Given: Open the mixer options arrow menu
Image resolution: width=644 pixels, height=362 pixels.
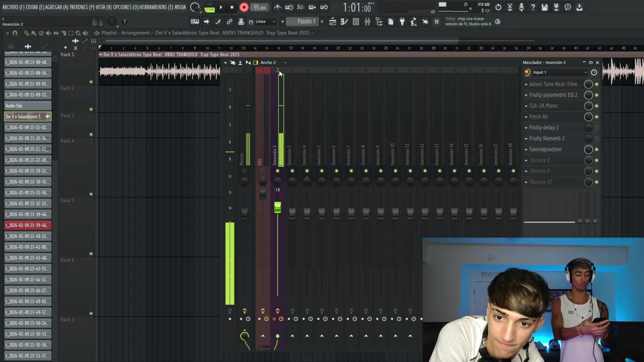Looking at the screenshot, I should (225, 62).
